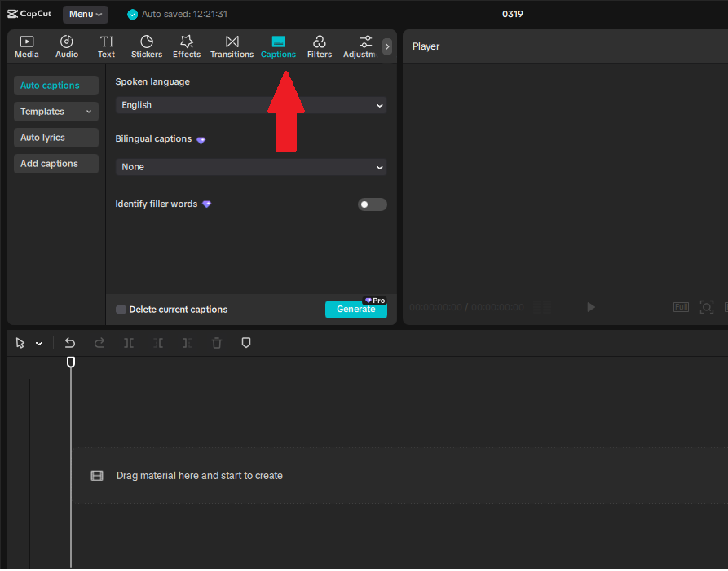This screenshot has width=728, height=571.
Task: Check the Delete current captions box
Action: click(x=120, y=310)
